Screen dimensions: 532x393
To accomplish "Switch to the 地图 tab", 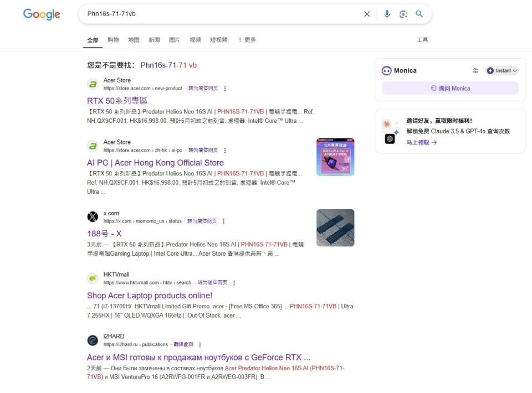I will click(134, 40).
